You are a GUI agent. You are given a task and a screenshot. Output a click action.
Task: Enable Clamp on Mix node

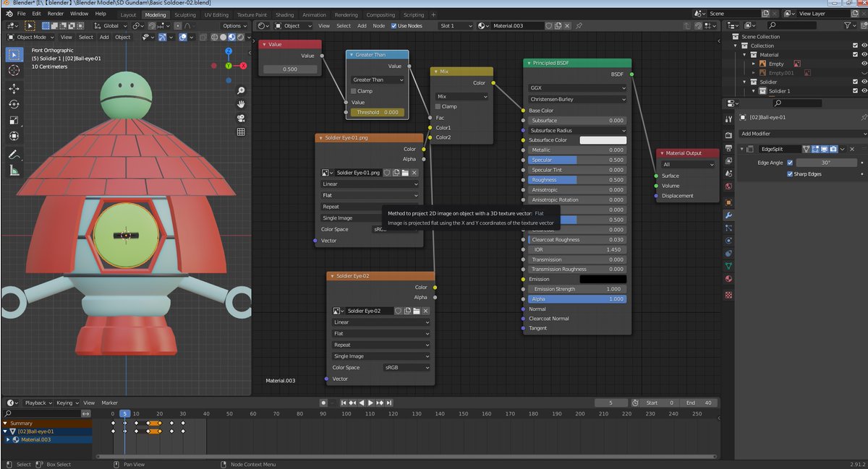coord(438,106)
